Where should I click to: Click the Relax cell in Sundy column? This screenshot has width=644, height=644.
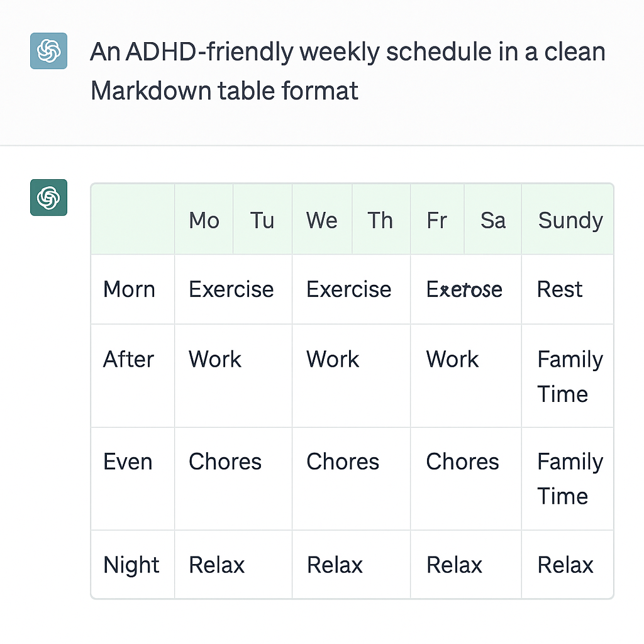point(565,565)
